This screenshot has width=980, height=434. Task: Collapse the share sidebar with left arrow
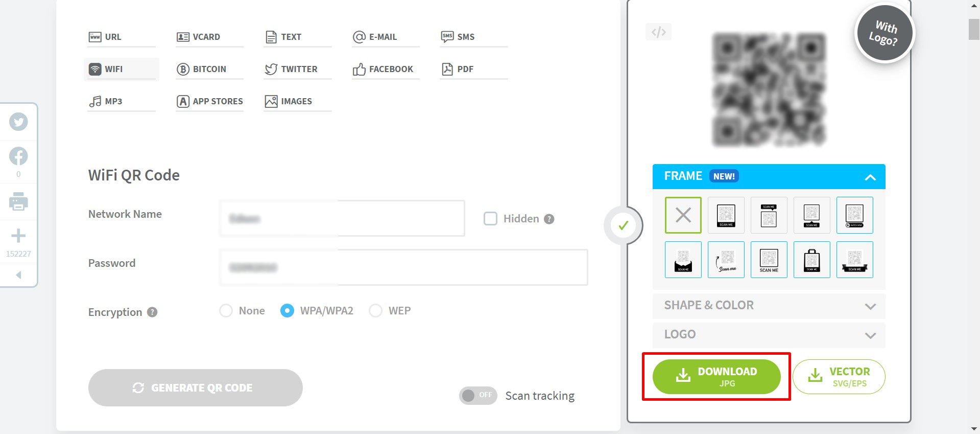(18, 275)
